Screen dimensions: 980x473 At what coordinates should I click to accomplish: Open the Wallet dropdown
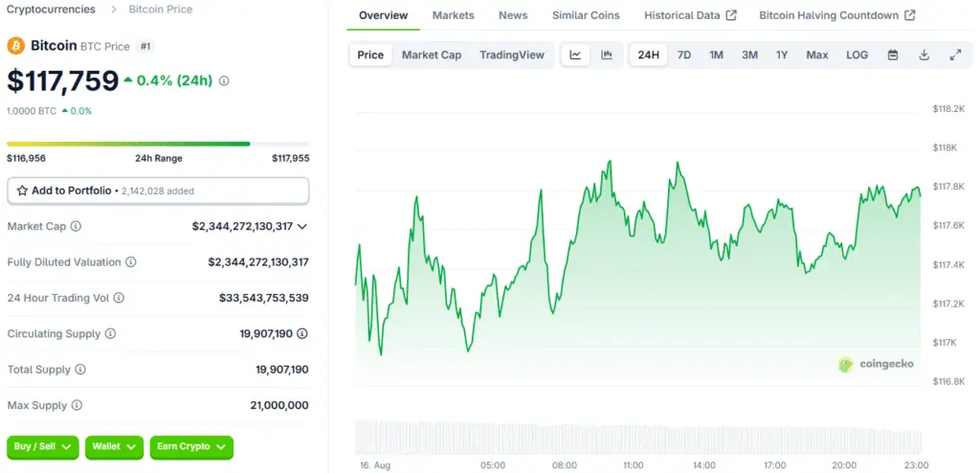(115, 447)
